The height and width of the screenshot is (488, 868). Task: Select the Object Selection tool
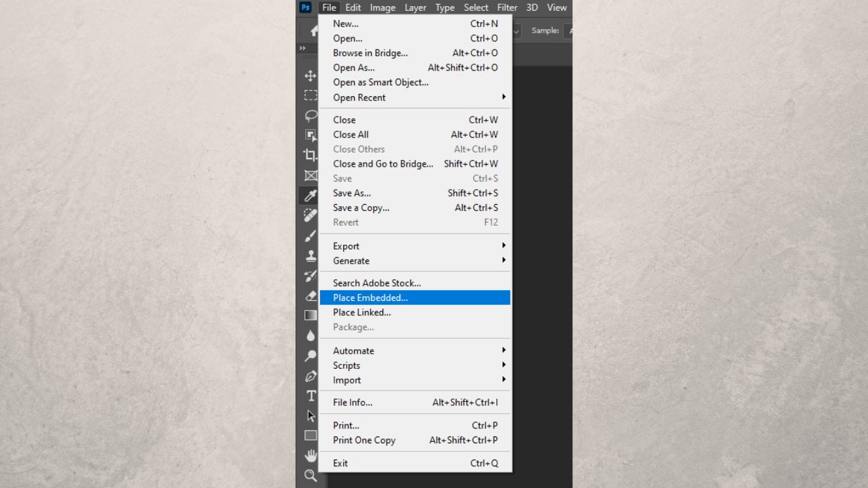click(x=311, y=135)
